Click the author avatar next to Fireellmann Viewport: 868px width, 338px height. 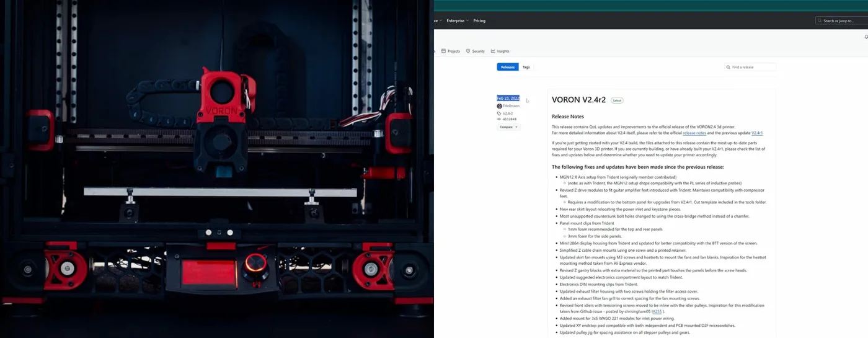(500, 106)
